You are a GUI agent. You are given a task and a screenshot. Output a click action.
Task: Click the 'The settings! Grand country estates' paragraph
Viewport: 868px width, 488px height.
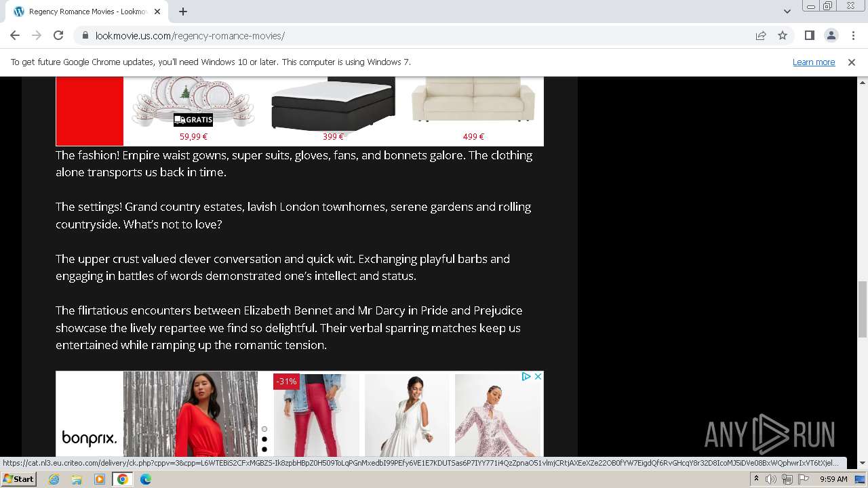click(x=293, y=216)
